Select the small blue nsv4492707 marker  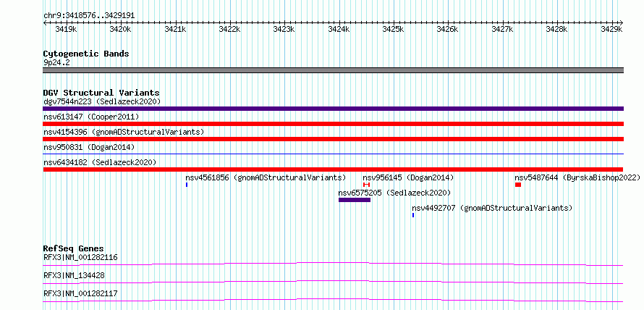pos(413,215)
